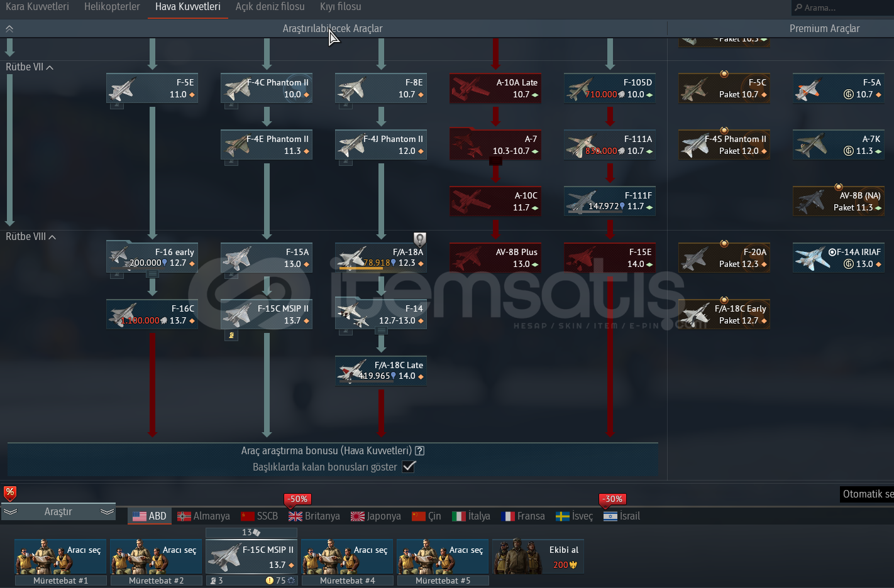Viewport: 894px width, 588px height.
Task: Collapse the tree with the double chevron icon
Action: point(9,29)
